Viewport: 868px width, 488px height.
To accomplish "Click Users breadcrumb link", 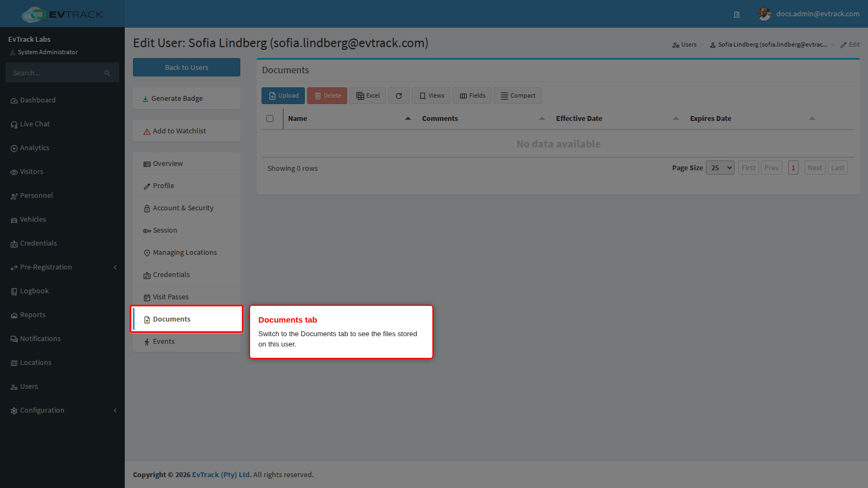I will 684,44.
